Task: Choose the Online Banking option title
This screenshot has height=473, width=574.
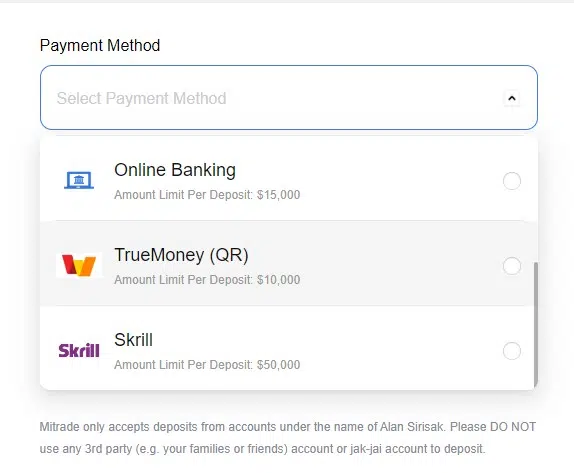Action: [175, 170]
